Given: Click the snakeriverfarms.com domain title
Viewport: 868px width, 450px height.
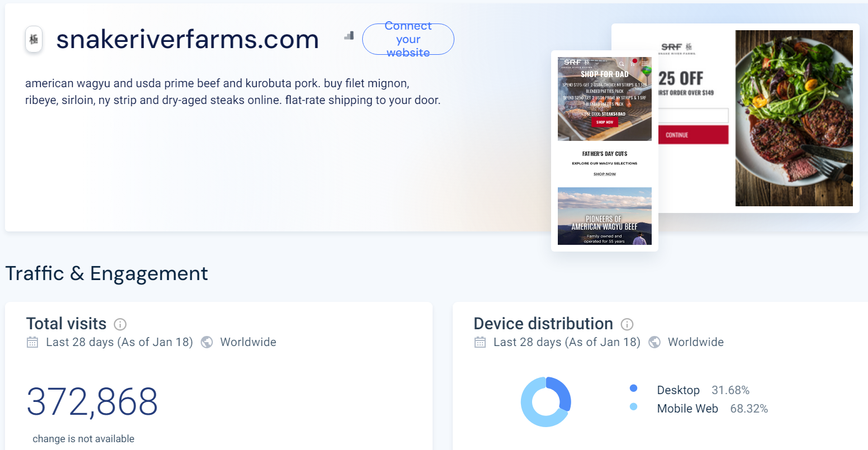Looking at the screenshot, I should (x=188, y=39).
